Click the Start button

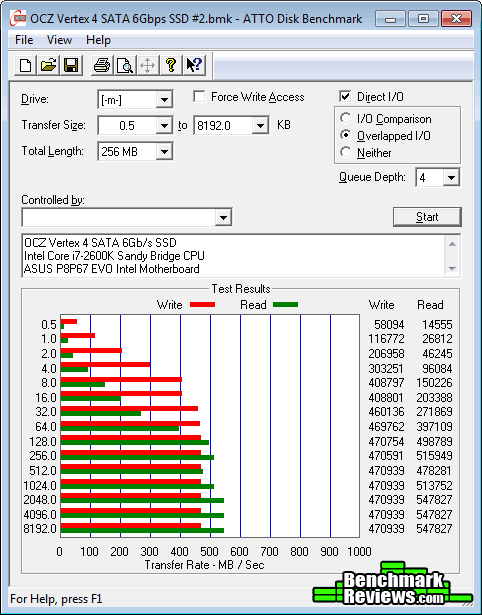click(427, 217)
